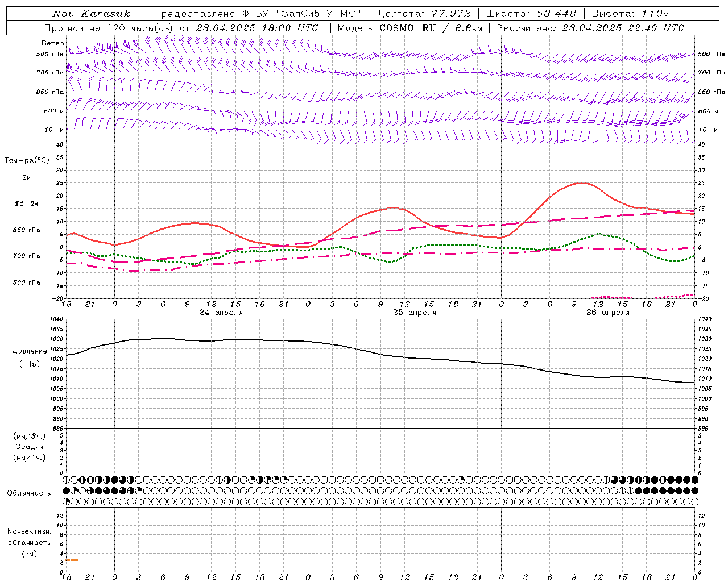
Task: Click the dashed line sample under Td 2м
Action: click(26, 210)
